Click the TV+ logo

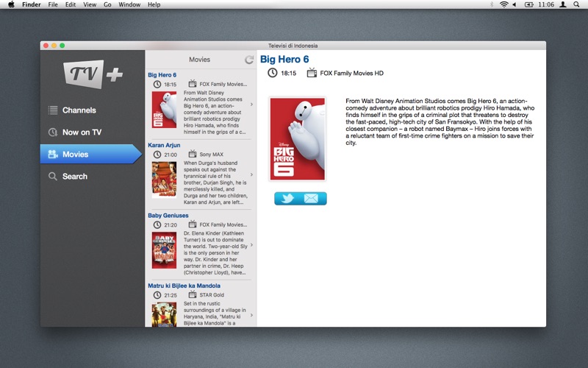(x=93, y=74)
